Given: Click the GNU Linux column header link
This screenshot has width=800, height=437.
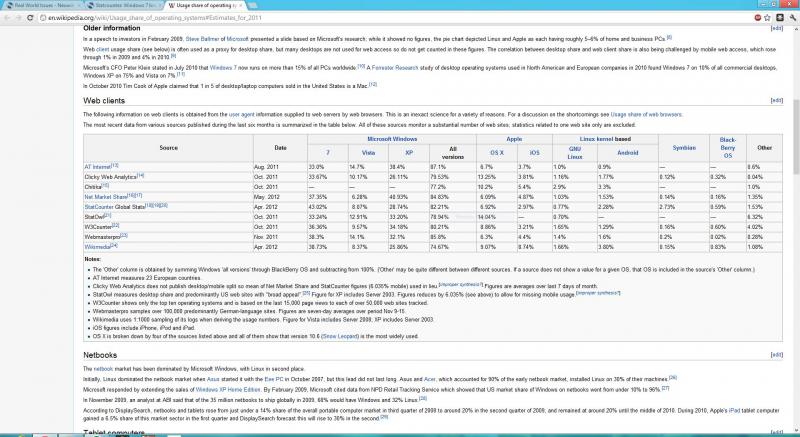Looking at the screenshot, I should click(x=574, y=153).
